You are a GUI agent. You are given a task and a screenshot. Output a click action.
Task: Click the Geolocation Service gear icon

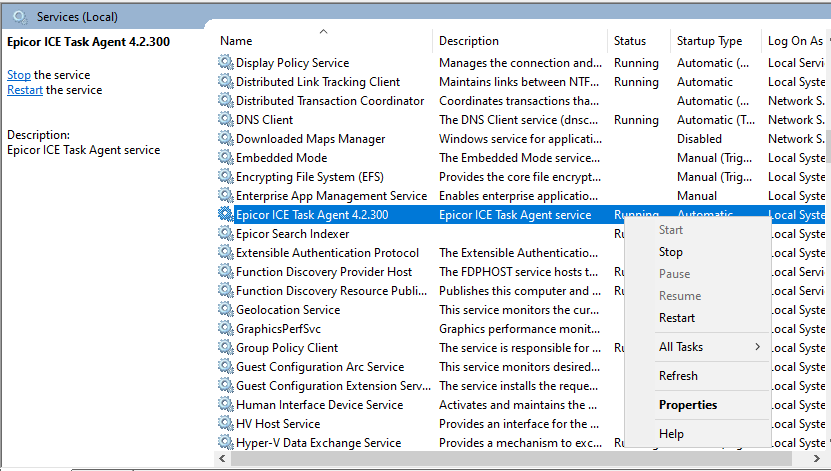pos(226,310)
